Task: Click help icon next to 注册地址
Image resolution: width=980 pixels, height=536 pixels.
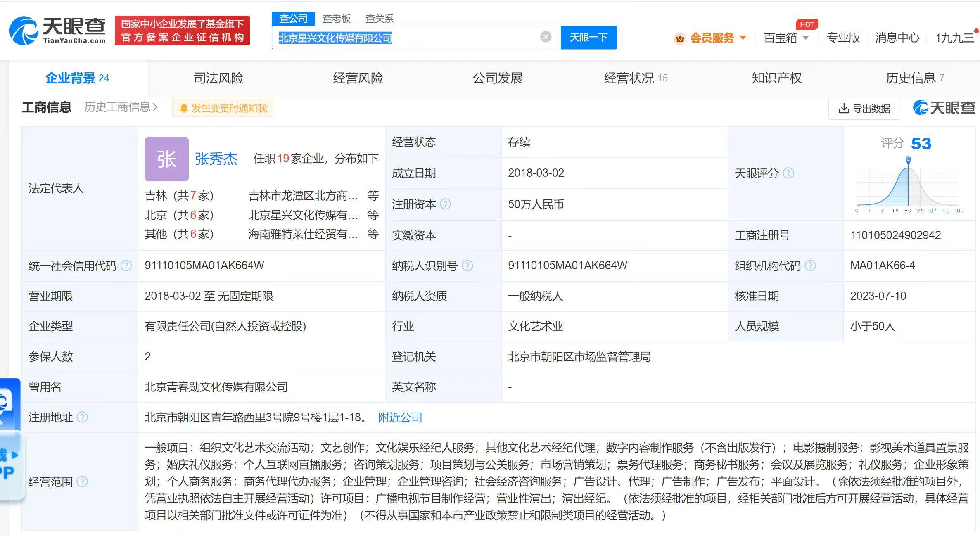Action: pos(83,417)
